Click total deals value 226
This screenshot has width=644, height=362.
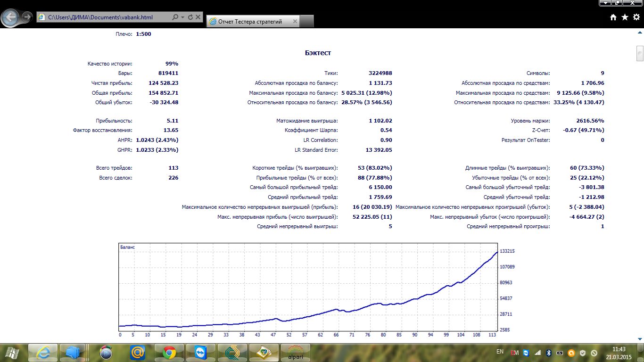click(x=173, y=178)
